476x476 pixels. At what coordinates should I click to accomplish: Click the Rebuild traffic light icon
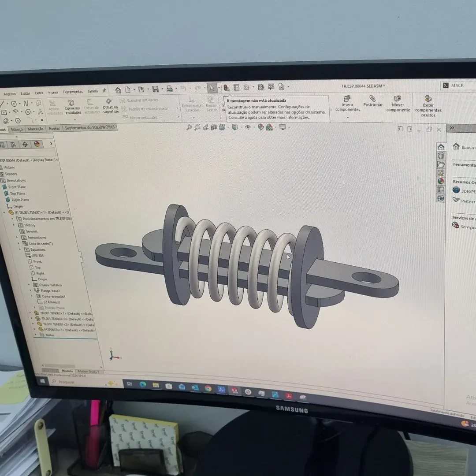point(226,88)
